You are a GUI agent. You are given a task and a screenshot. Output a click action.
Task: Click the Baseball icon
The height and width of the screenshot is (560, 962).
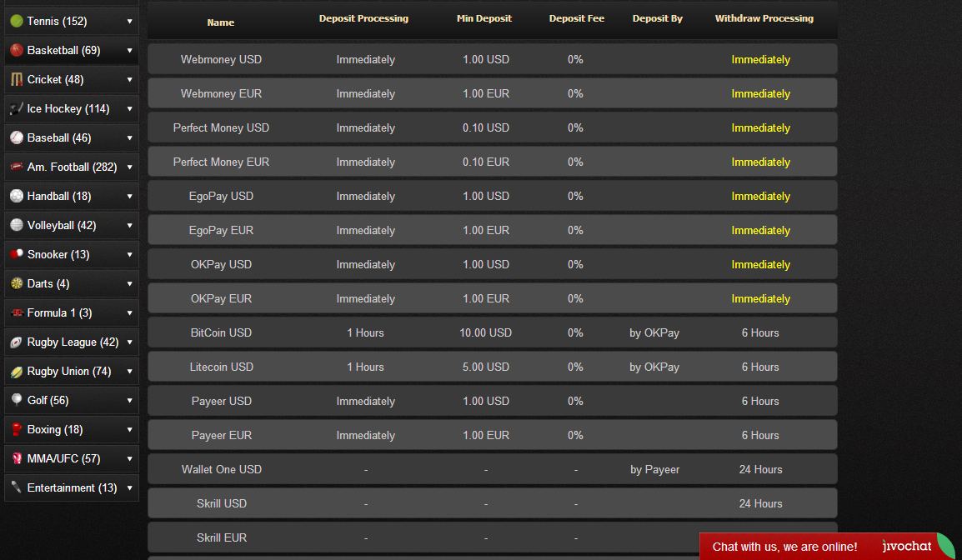17,137
